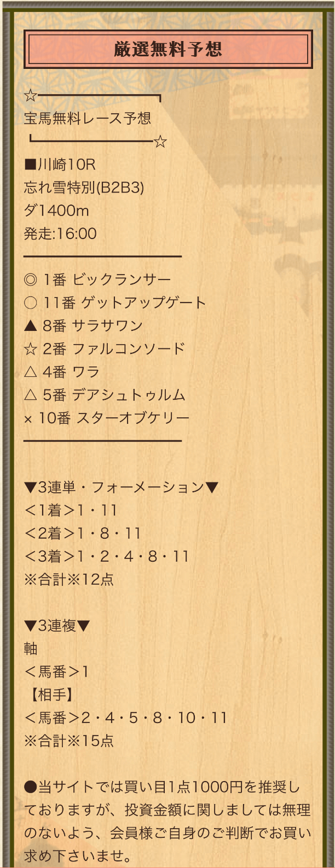Click the ▼3連複▼ section heading

57,625
